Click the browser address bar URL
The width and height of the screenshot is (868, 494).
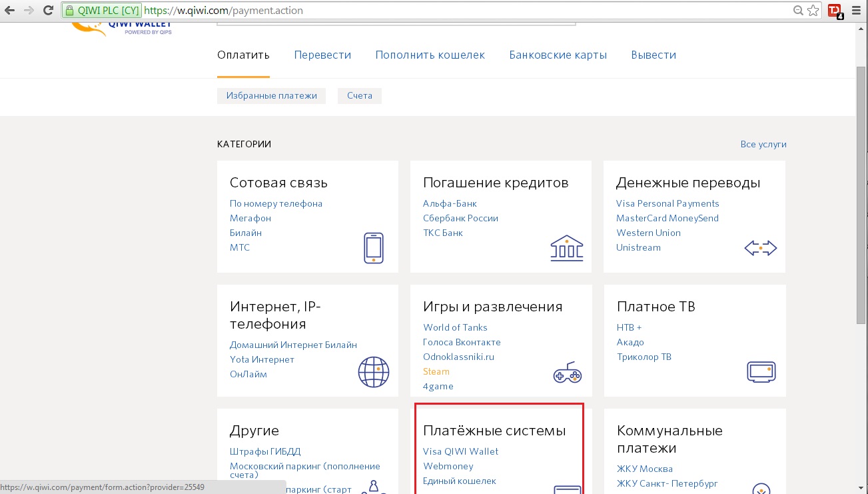point(224,11)
